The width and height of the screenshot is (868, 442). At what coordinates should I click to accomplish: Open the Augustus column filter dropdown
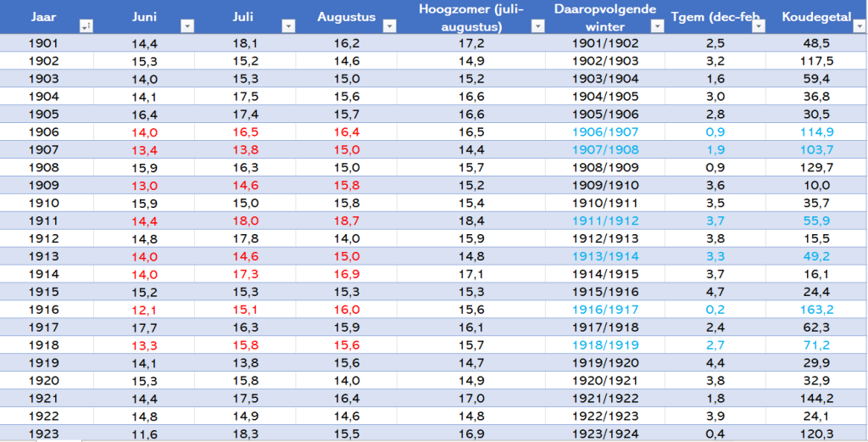point(390,26)
